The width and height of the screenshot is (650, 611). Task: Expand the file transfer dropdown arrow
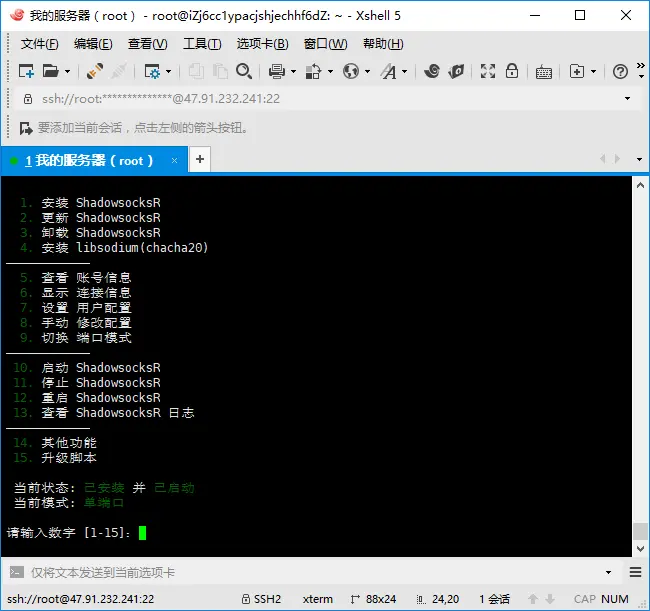point(330,72)
